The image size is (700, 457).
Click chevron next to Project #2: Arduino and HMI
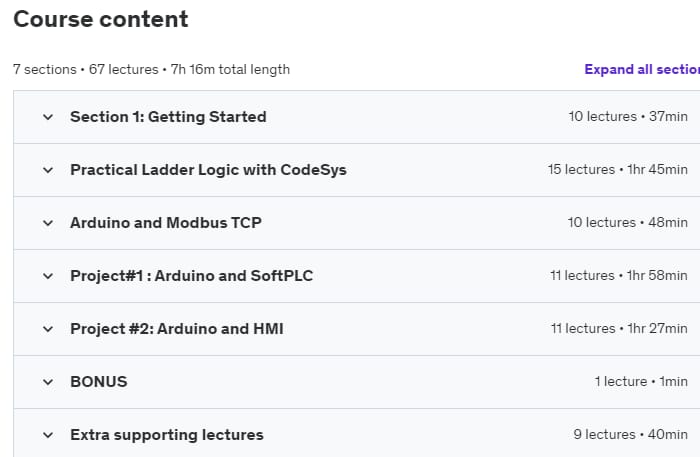[47, 329]
